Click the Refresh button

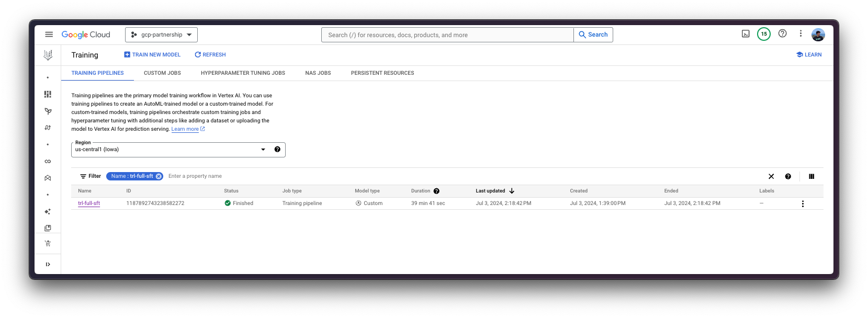coord(210,54)
